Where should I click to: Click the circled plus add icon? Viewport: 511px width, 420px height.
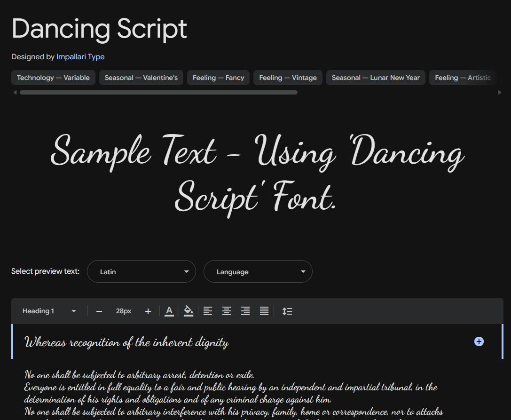tap(479, 341)
